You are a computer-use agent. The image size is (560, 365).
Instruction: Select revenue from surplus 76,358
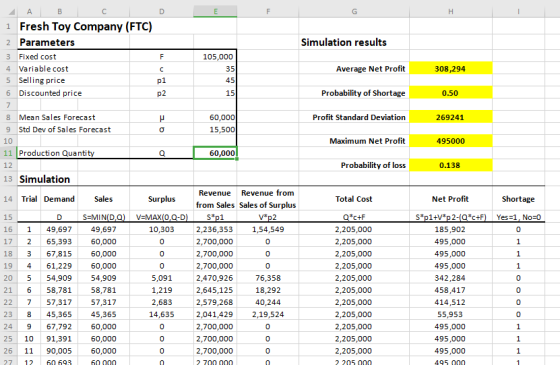(x=268, y=278)
